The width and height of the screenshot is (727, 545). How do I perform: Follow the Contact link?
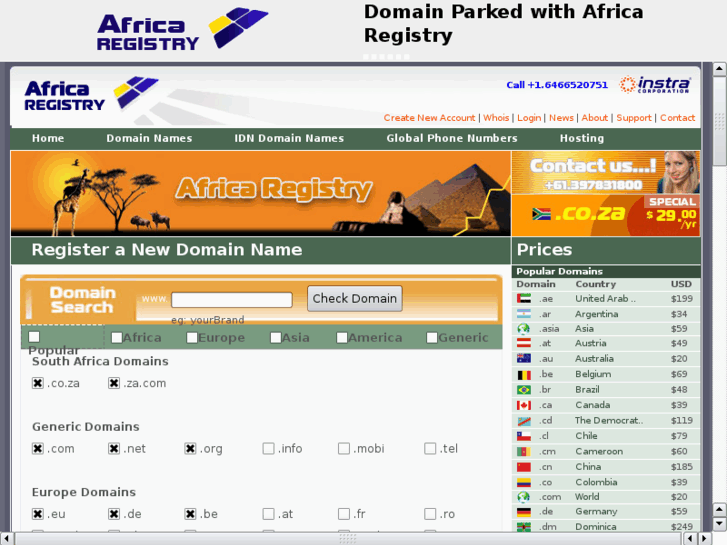point(677,118)
